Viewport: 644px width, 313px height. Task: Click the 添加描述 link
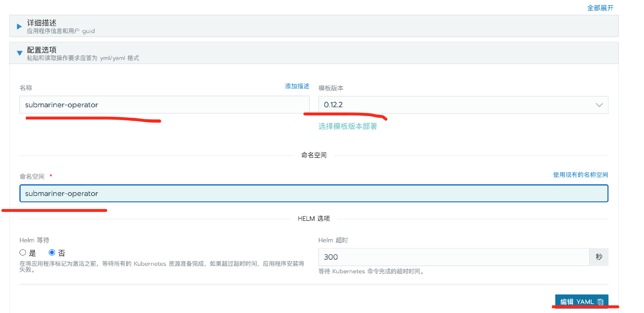[x=297, y=86]
